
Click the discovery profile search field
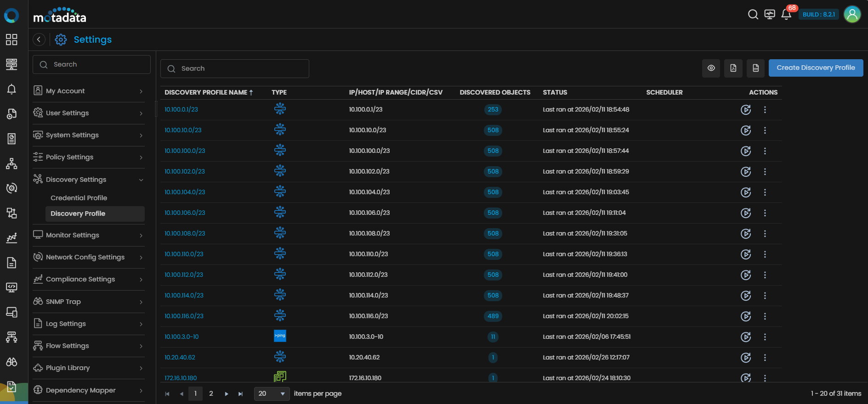coord(234,69)
